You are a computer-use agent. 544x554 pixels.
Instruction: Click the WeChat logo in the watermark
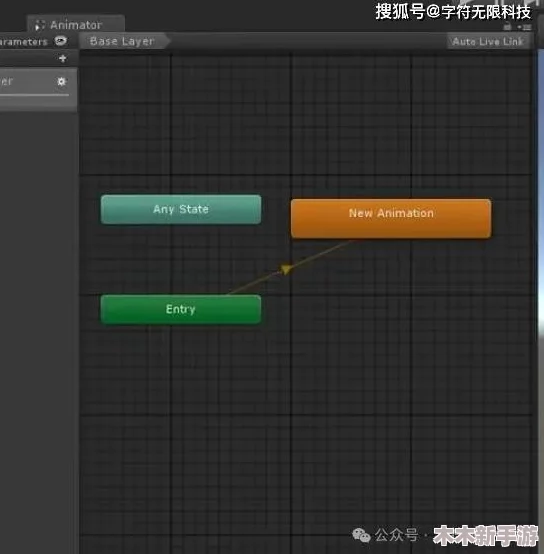361,535
